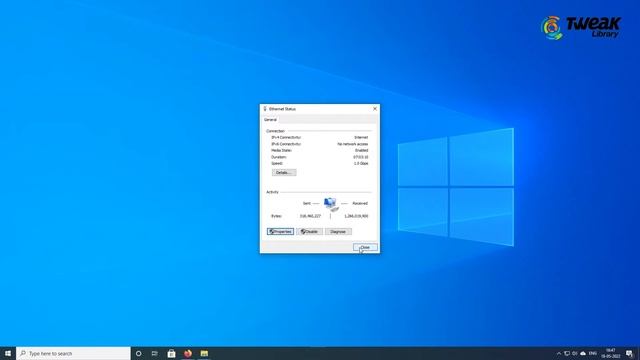This screenshot has height=360, width=640.
Task: Click the 'No network access' value
Action: pyautogui.click(x=353, y=144)
